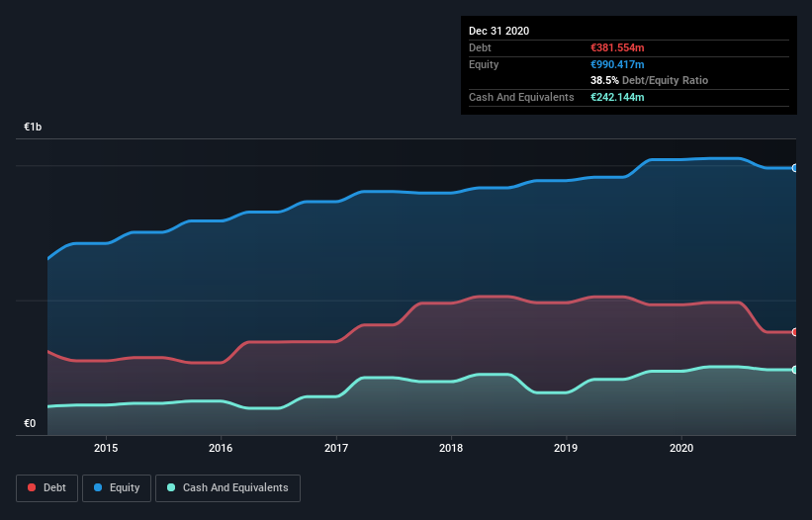Screen dimensions: 812x520
Task: Select the Debt endpoint marker at Dec 2020
Action: pyautogui.click(x=795, y=332)
